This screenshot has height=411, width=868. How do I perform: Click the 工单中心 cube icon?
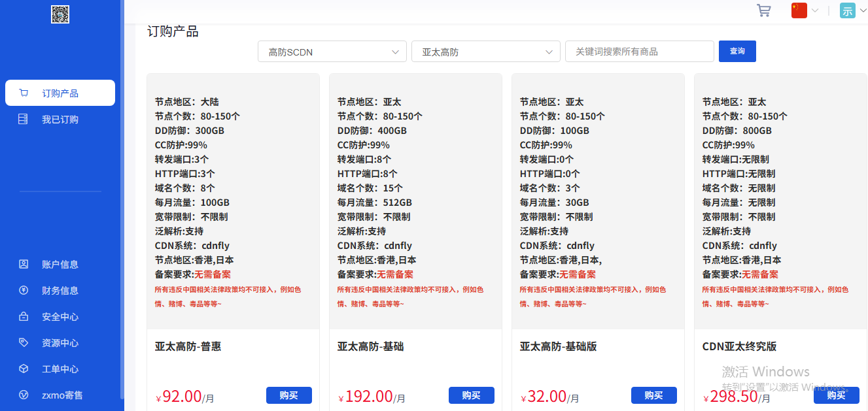pos(24,369)
